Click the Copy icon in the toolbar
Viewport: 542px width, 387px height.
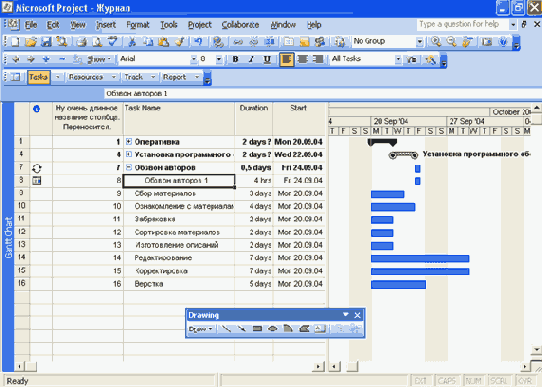[148, 42]
